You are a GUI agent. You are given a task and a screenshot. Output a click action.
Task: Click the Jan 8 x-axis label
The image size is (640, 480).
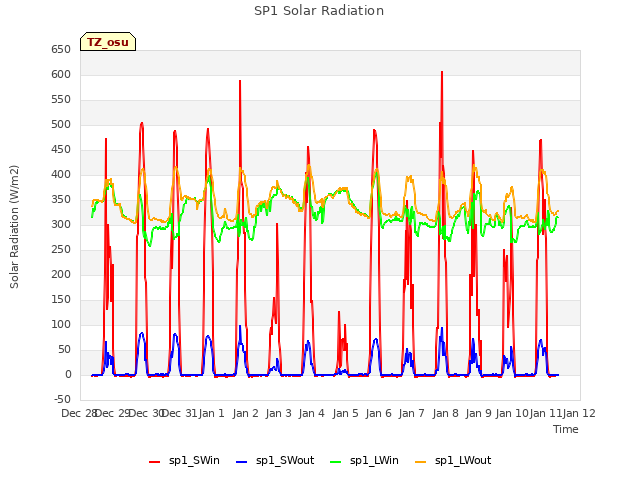(445, 413)
